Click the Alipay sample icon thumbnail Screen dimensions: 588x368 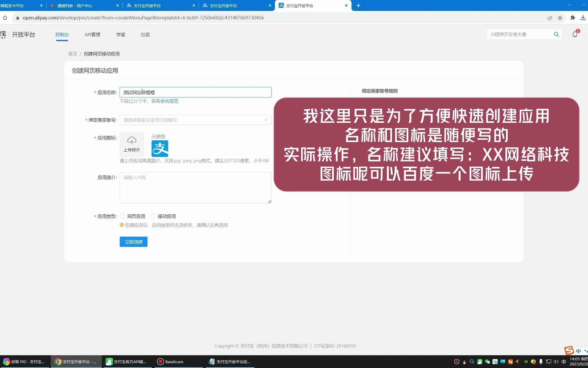point(160,148)
